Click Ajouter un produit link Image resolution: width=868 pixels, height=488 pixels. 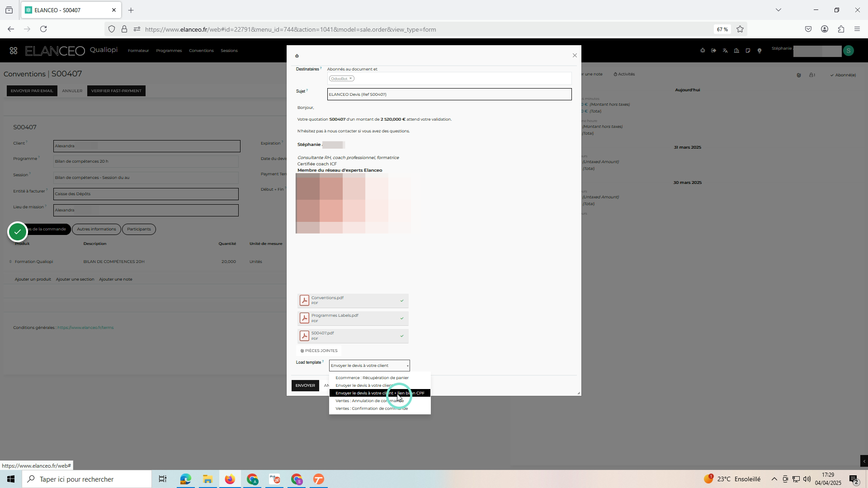tap(33, 279)
